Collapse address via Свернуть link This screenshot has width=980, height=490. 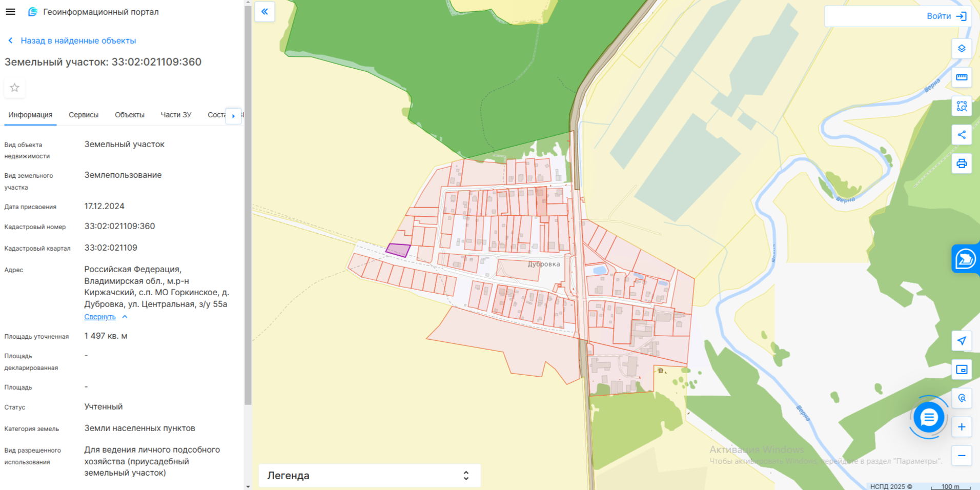100,317
